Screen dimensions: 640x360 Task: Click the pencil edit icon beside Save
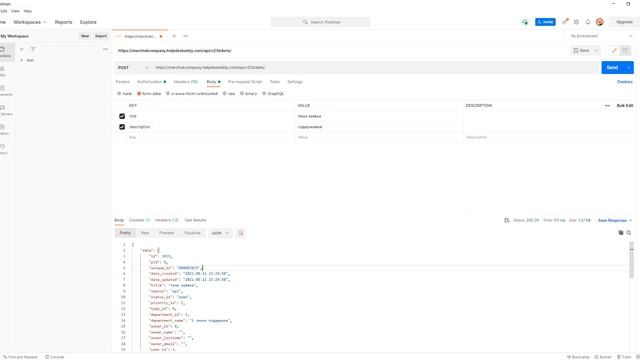coord(614,51)
